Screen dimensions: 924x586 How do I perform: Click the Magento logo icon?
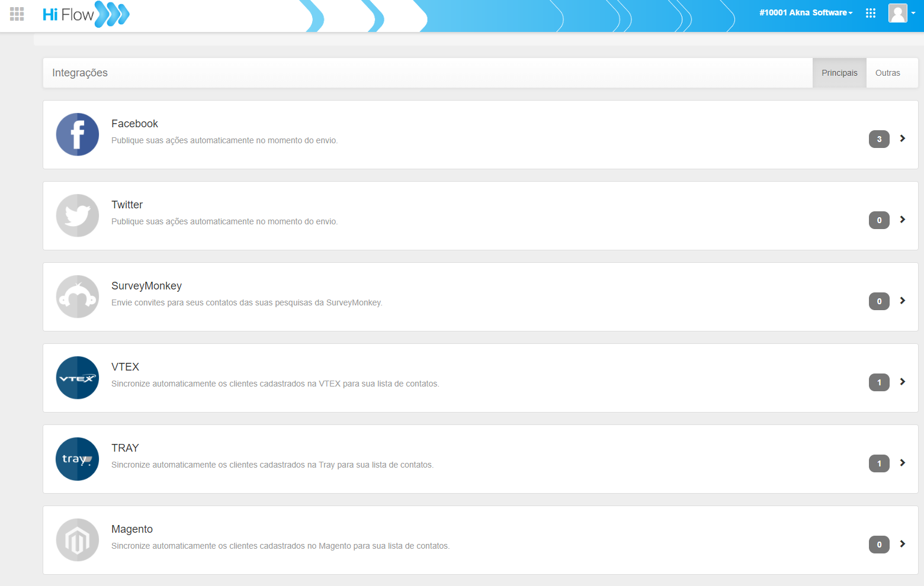pos(78,540)
